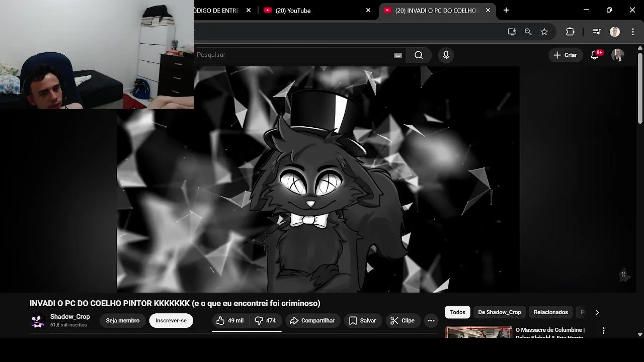This screenshot has width=644, height=362.
Task: Select the De Shadow_Crop filter chip
Action: 500,312
